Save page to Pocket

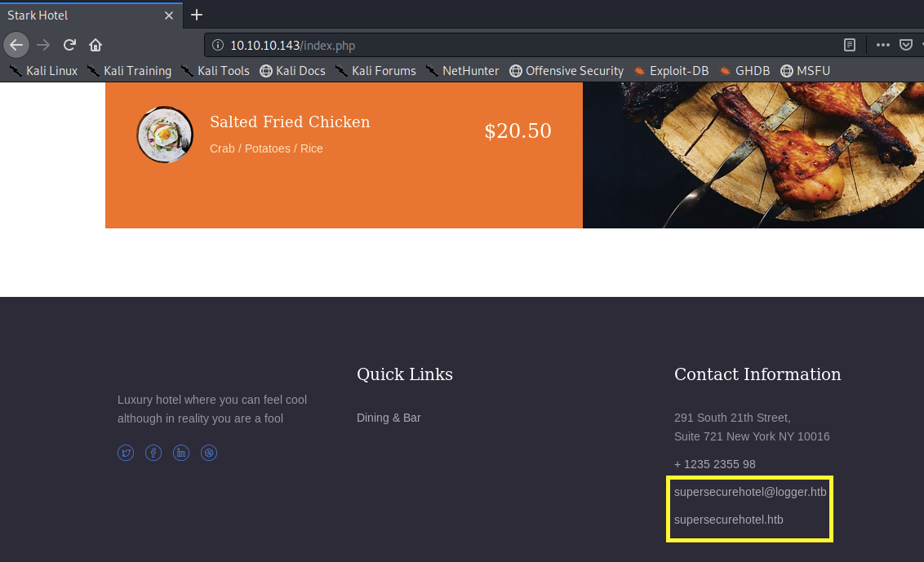coord(906,45)
